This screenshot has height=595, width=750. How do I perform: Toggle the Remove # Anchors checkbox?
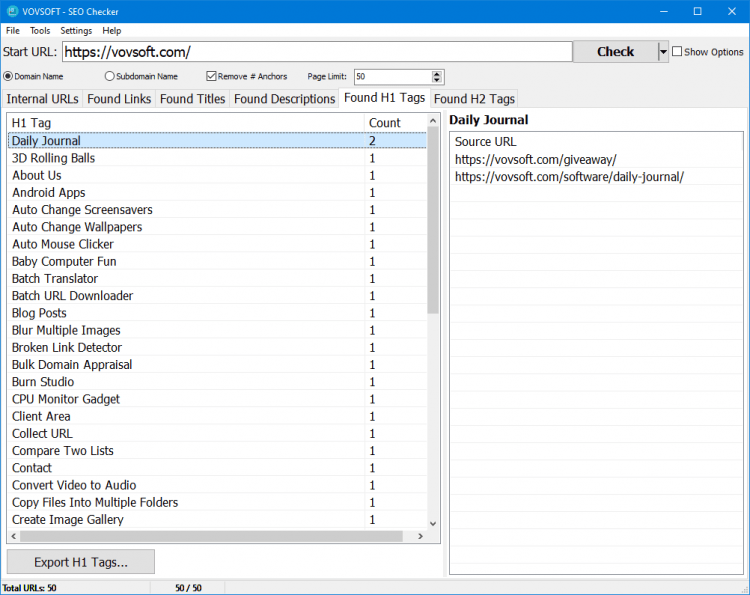pos(211,76)
